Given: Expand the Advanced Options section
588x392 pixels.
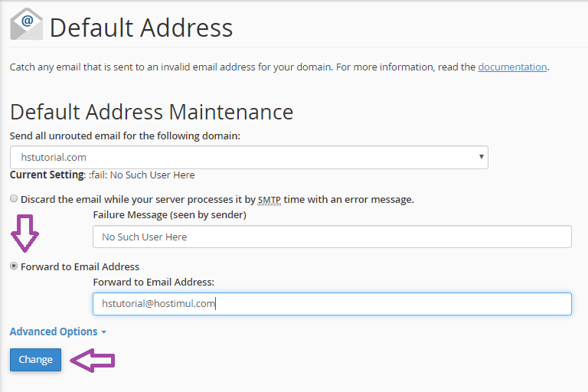Looking at the screenshot, I should (54, 332).
